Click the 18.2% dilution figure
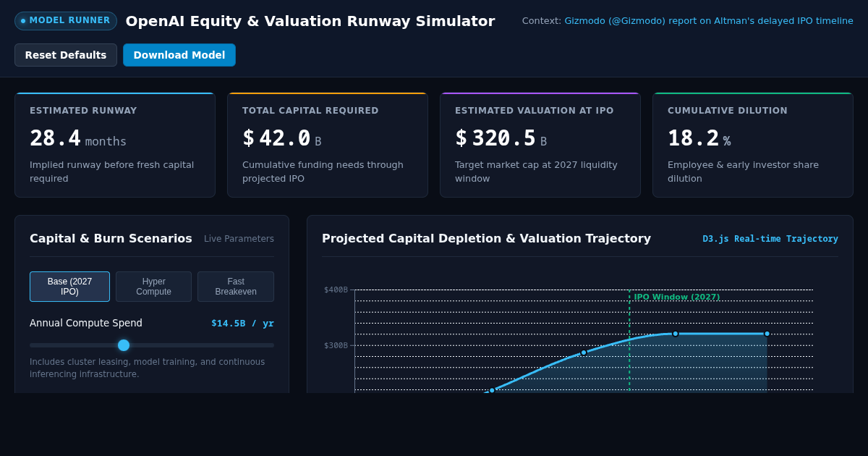868x456 pixels. coord(699,138)
